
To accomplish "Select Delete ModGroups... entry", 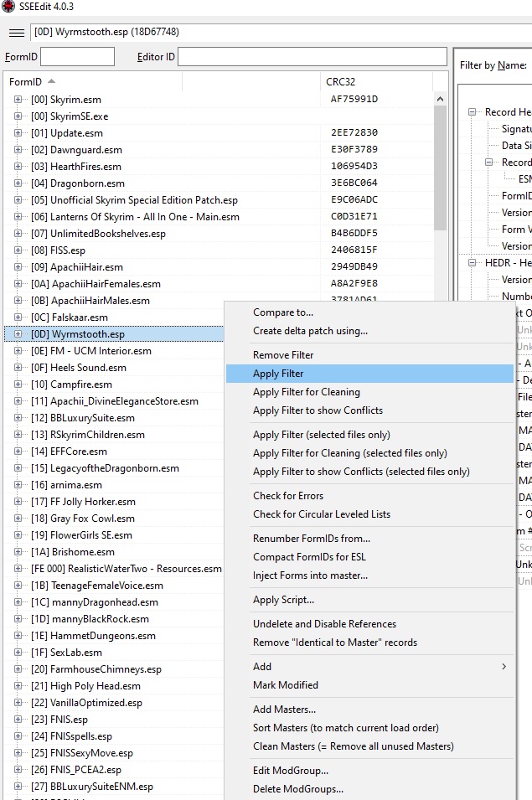I will 298,789.
